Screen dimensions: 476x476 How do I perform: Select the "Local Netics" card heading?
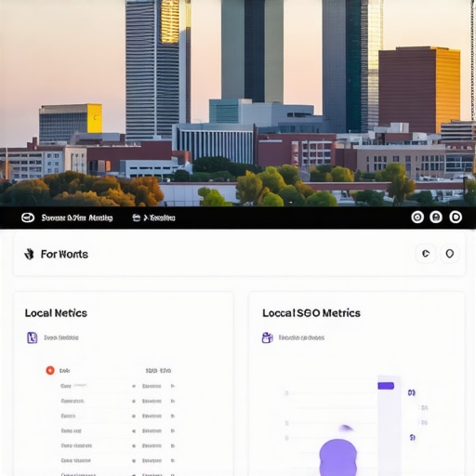coord(56,313)
